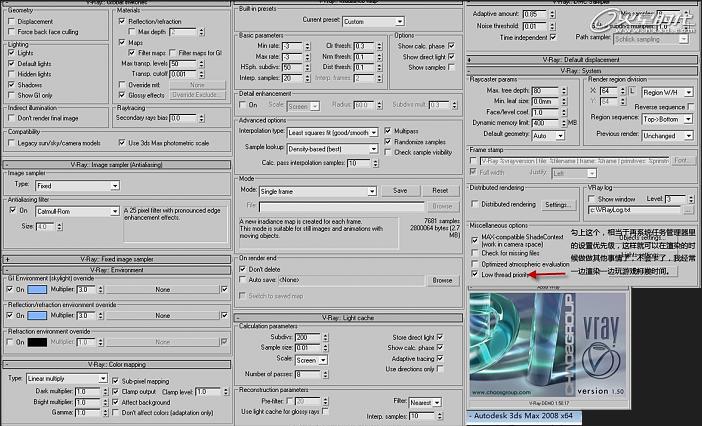The width and height of the screenshot is (702, 426).
Task: Open the Region W/H dropdown
Action: pyautogui.click(x=668, y=93)
